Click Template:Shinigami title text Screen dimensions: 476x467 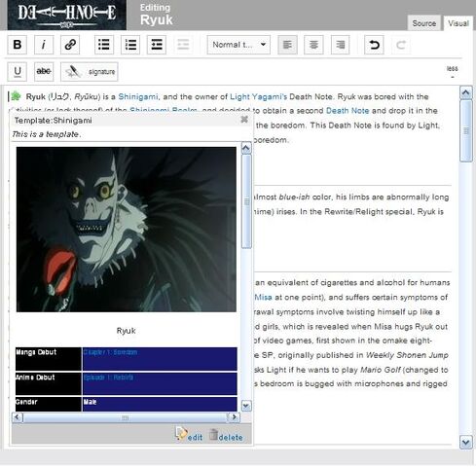pyautogui.click(x=53, y=121)
